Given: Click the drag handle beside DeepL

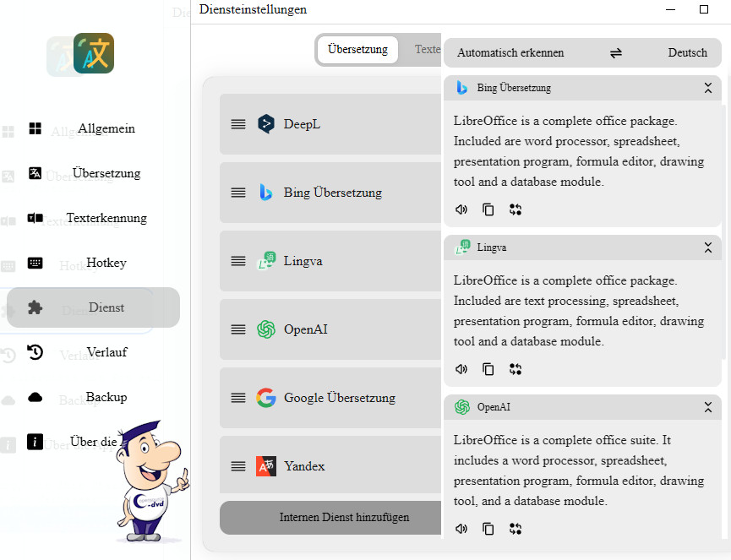Looking at the screenshot, I should (x=238, y=124).
